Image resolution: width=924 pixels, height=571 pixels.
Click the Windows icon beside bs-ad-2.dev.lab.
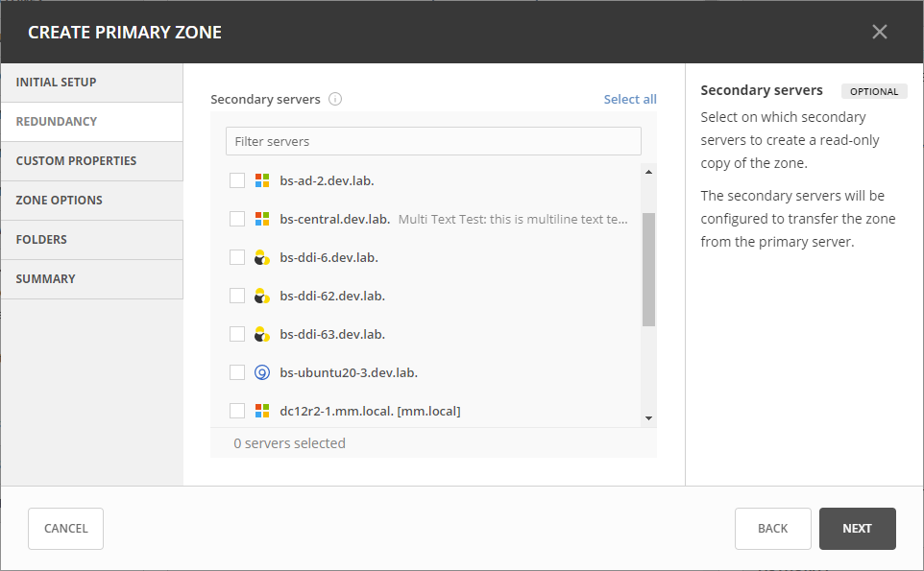(x=262, y=180)
